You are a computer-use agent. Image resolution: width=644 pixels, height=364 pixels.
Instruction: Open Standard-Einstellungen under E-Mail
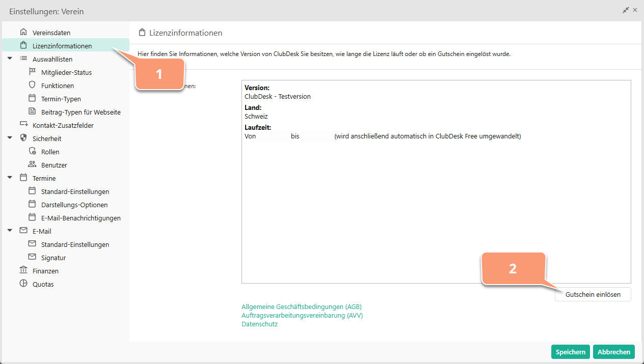point(75,244)
